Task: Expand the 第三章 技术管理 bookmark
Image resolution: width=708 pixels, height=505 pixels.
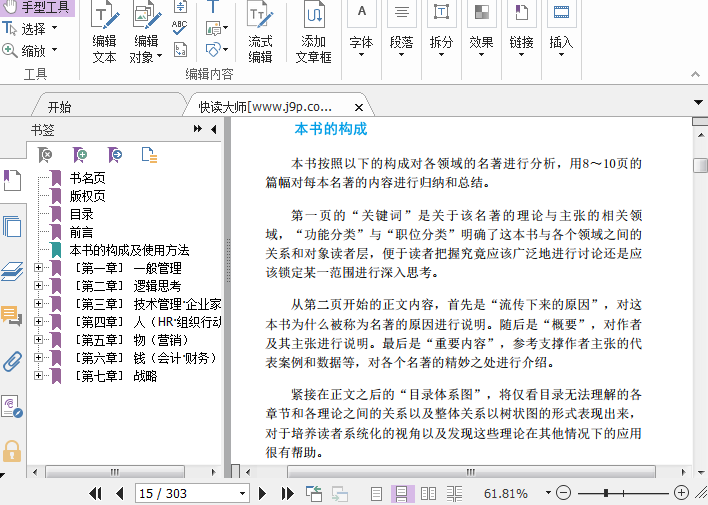Action: 39,304
